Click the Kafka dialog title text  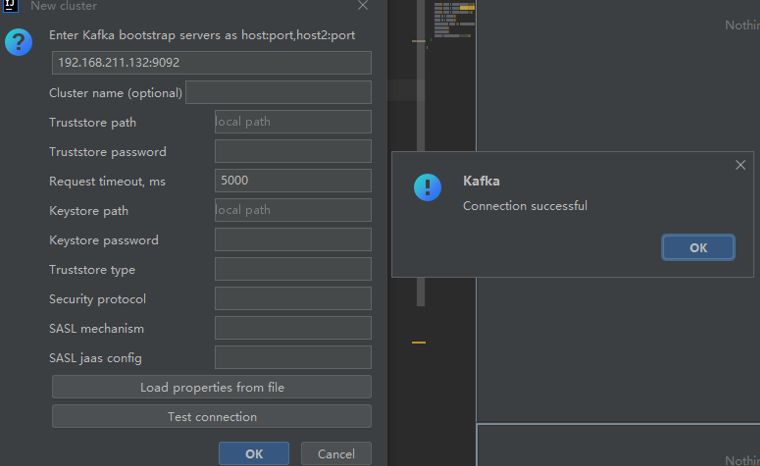click(481, 181)
